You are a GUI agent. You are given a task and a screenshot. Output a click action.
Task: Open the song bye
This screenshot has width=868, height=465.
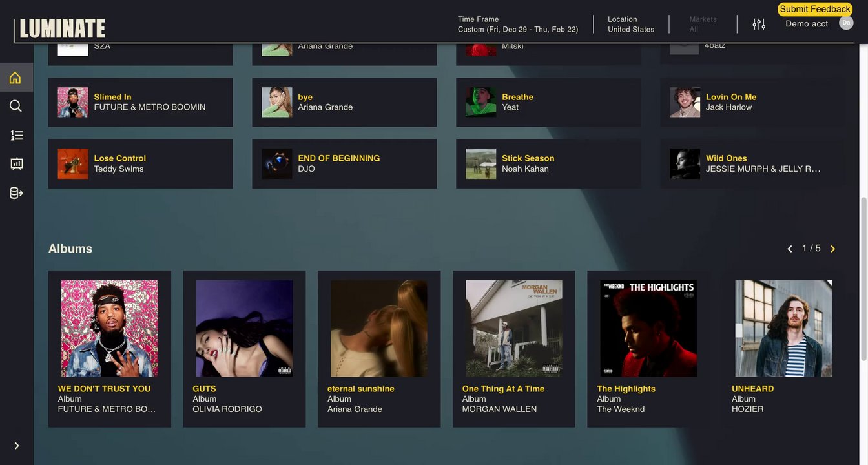[305, 97]
